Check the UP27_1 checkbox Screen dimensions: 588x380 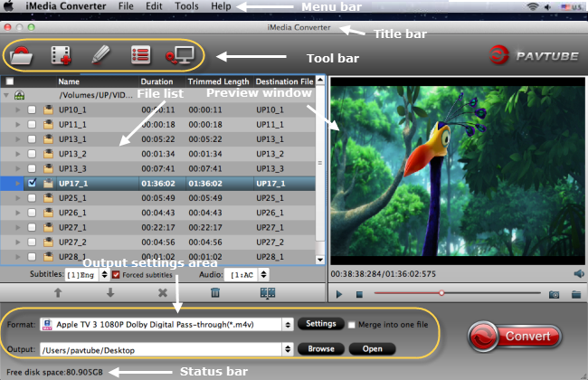tap(32, 227)
